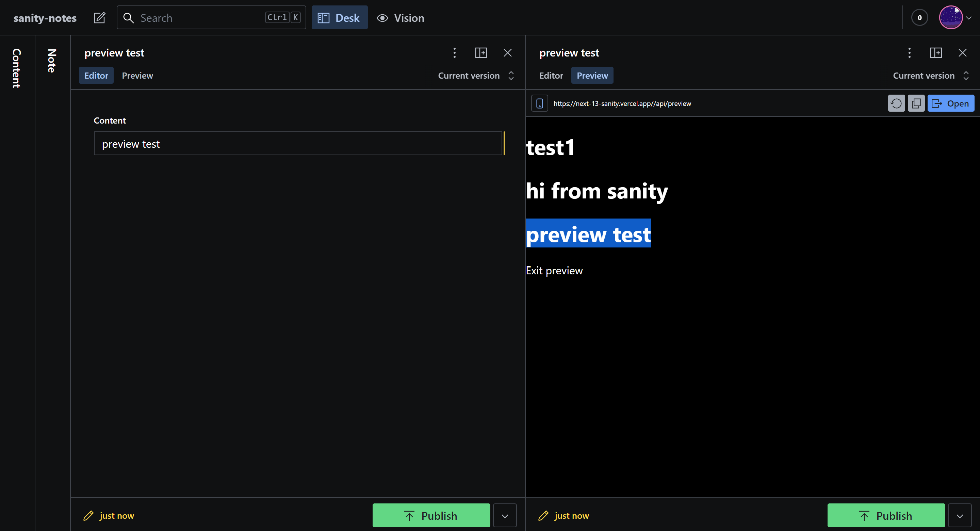
Task: Click the presence counter showing 0
Action: [919, 18]
